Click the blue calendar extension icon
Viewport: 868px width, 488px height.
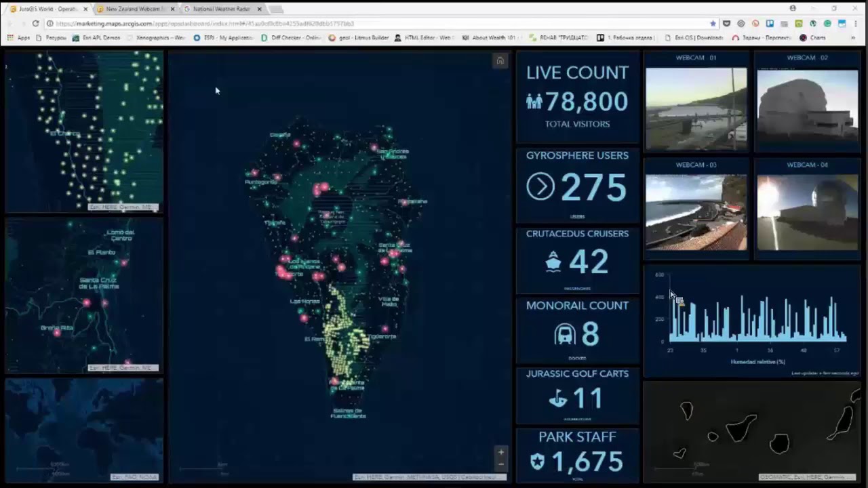point(842,23)
